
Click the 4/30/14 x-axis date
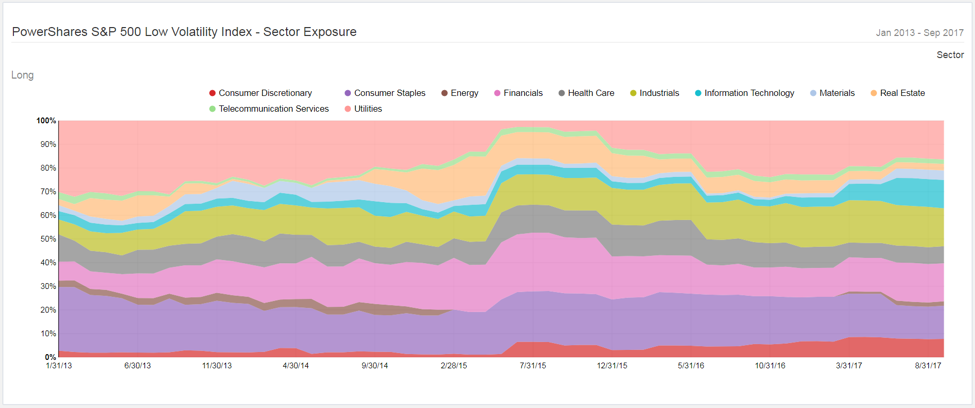tap(297, 367)
